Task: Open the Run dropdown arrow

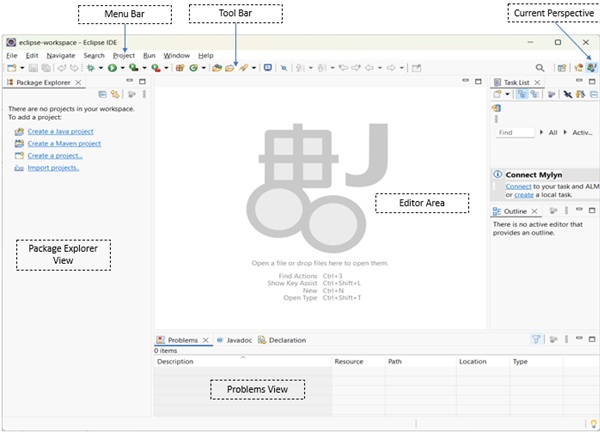Action: pos(122,68)
